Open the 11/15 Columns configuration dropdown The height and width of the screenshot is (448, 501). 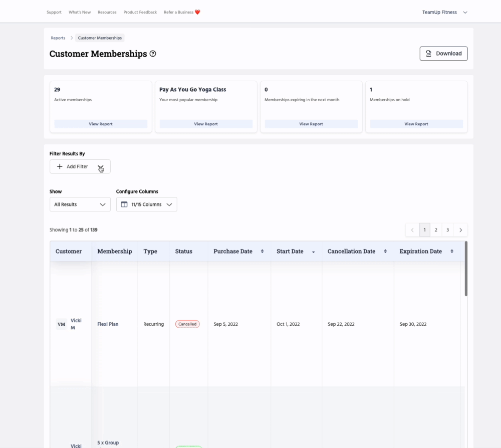(146, 204)
